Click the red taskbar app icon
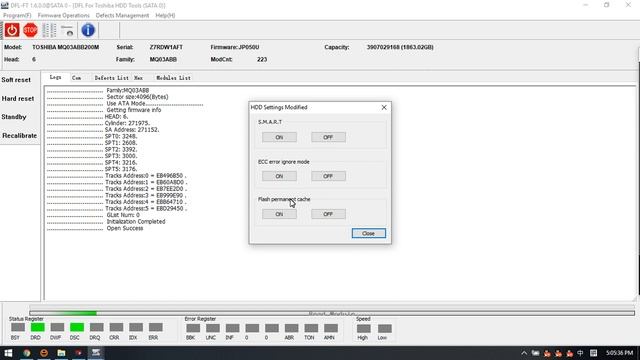The height and width of the screenshot is (360, 640). click(78, 353)
